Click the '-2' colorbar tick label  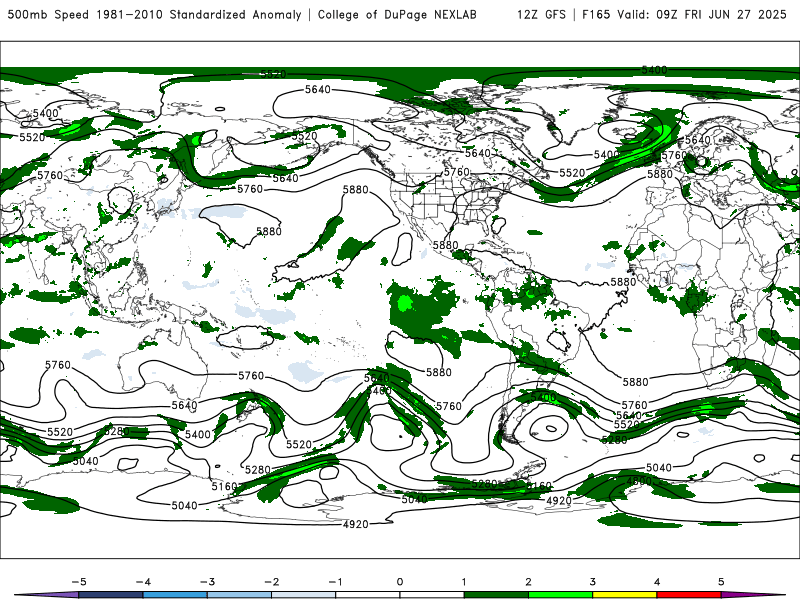point(271,582)
